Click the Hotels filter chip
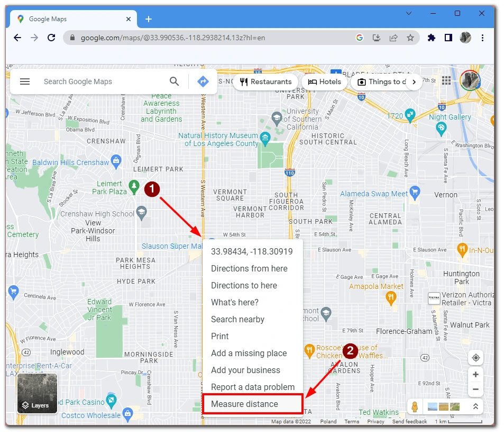Screen dimensions: 504x435 coord(324,81)
